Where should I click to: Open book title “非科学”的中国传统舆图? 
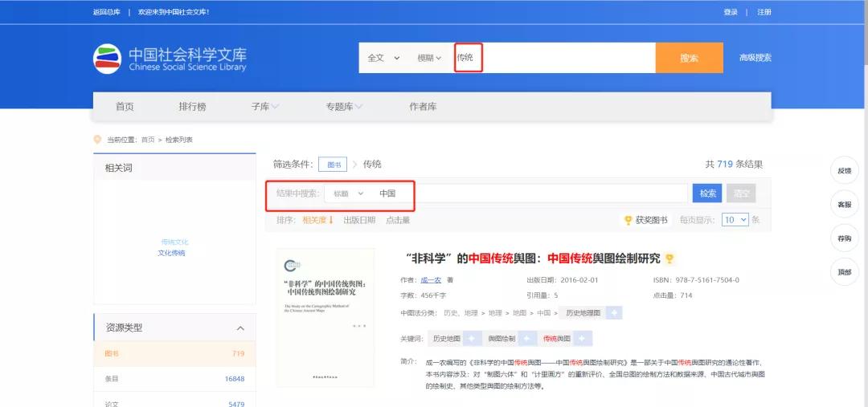(533, 258)
